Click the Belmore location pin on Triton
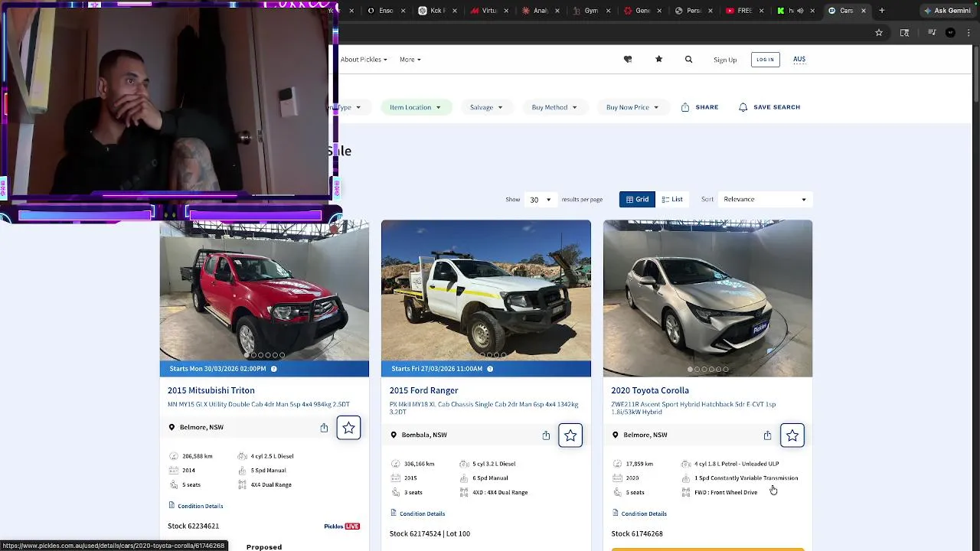The image size is (980, 551). (x=171, y=427)
